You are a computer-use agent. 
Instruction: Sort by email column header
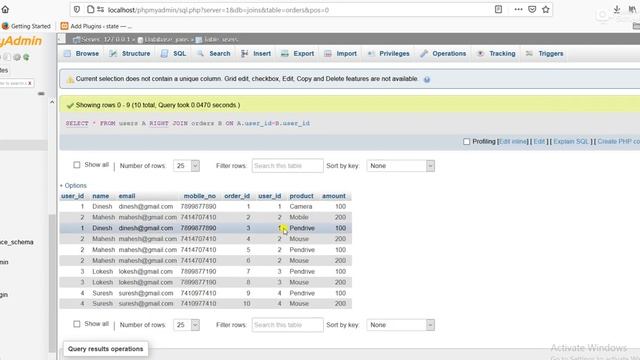click(127, 196)
